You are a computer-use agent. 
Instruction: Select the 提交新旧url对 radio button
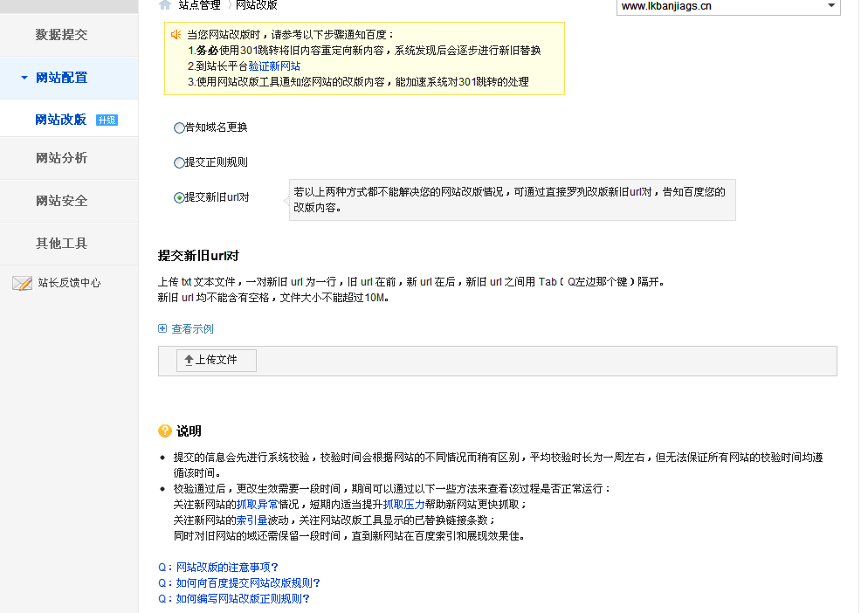click(x=179, y=197)
